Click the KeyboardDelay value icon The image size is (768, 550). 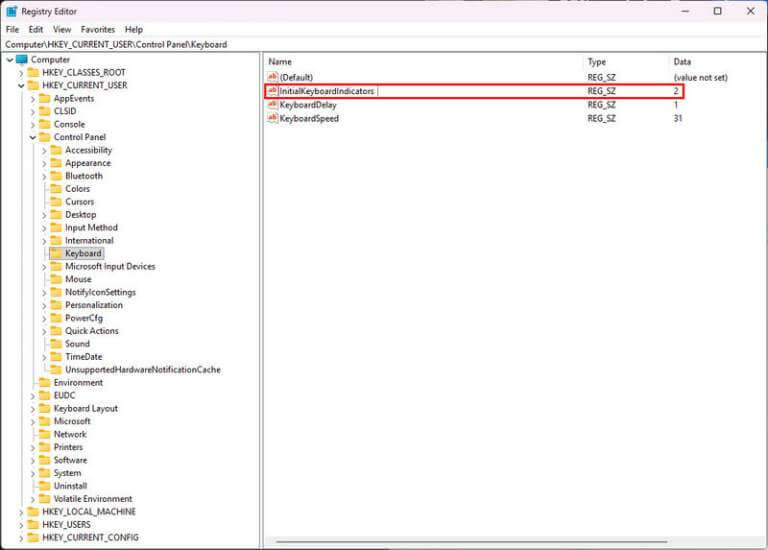pyautogui.click(x=272, y=105)
